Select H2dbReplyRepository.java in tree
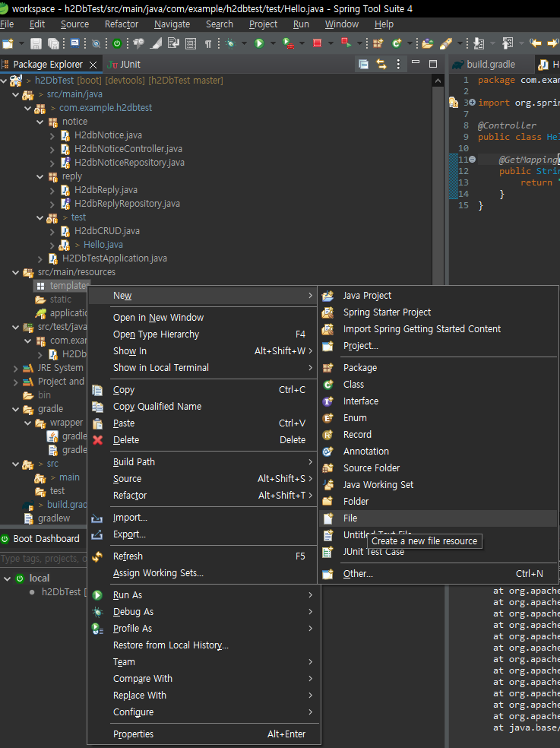The width and height of the screenshot is (560, 748). tap(127, 204)
